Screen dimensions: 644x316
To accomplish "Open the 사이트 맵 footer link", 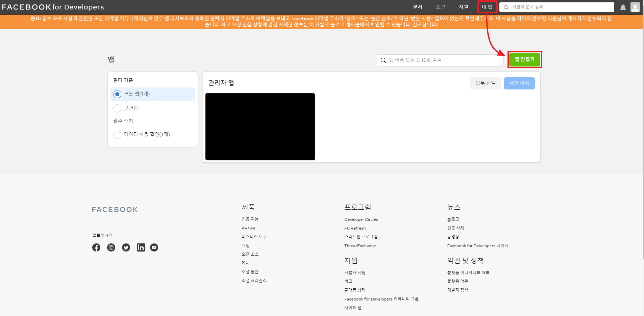I will coord(353,308).
